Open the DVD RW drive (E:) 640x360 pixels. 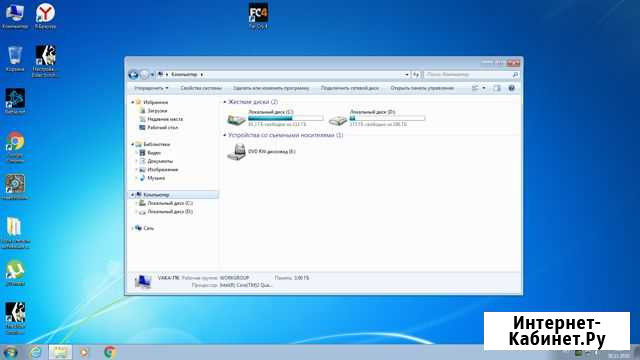[x=237, y=152]
